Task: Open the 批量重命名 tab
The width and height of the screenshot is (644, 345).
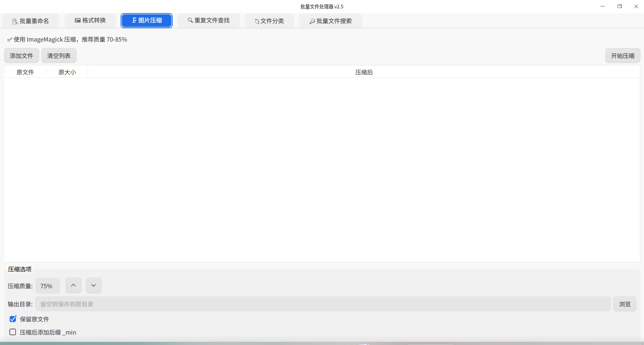Action: click(31, 21)
